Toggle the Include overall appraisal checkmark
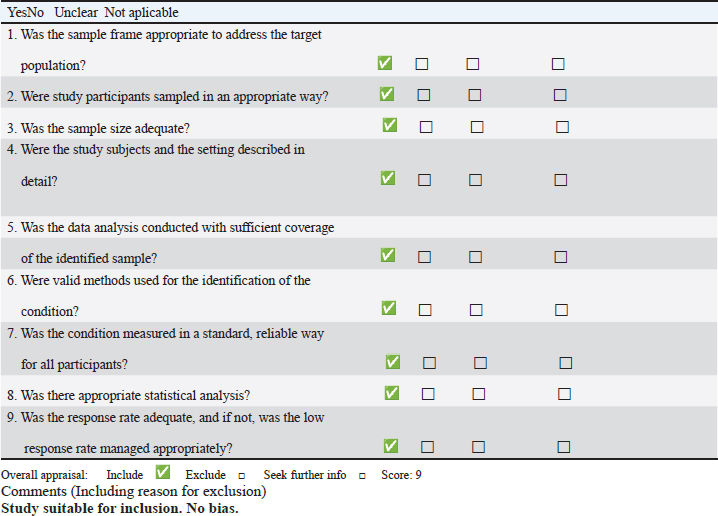Viewport: 718px width, 516px height. [163, 472]
